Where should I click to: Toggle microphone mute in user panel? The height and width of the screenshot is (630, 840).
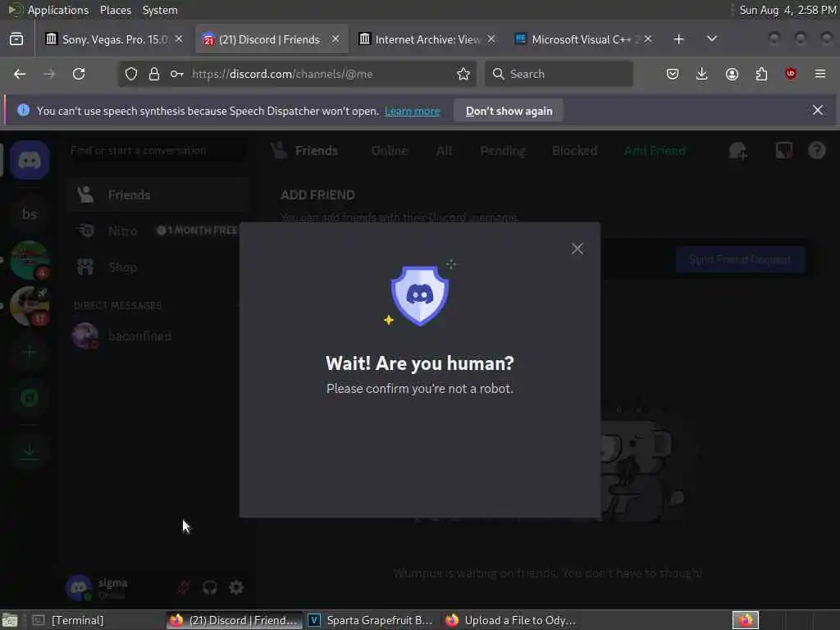[x=183, y=587]
